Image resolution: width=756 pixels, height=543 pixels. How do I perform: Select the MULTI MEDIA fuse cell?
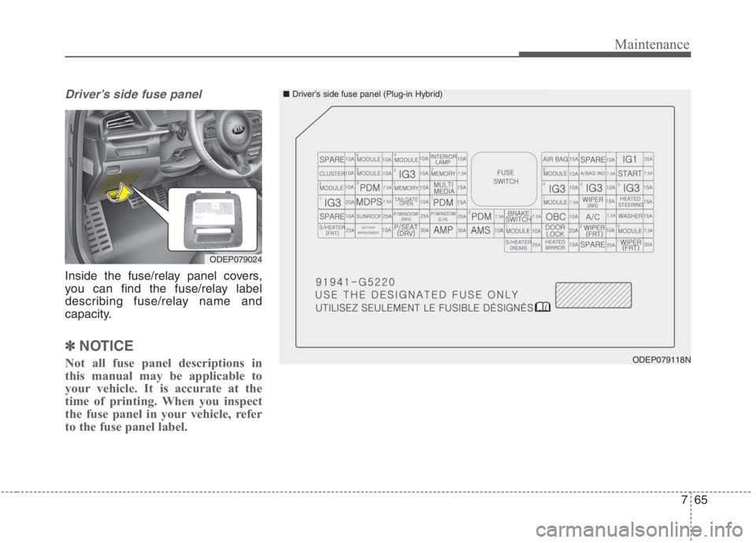point(443,187)
